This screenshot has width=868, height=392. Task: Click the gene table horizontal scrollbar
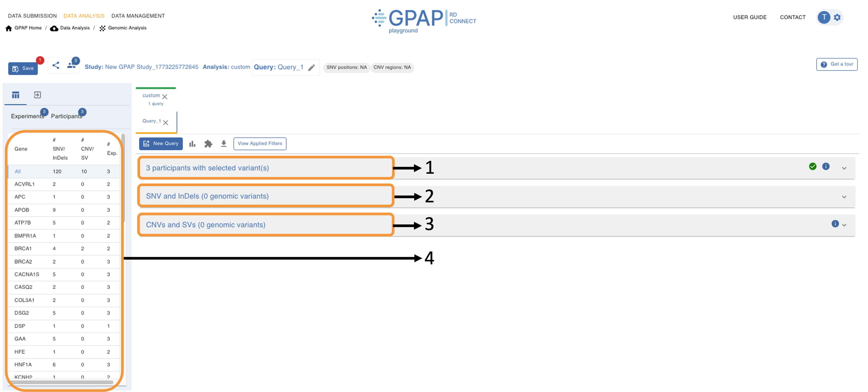[61, 382]
